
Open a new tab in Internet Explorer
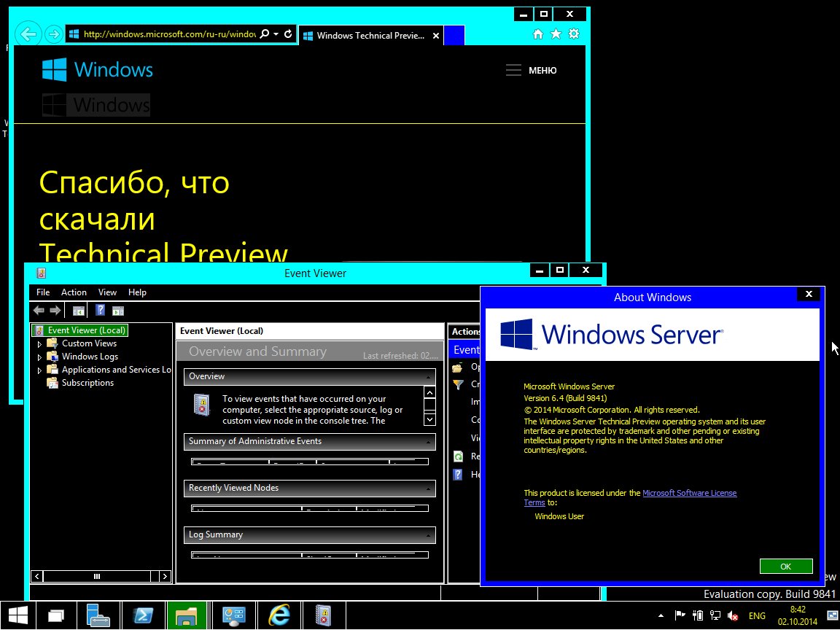click(454, 35)
